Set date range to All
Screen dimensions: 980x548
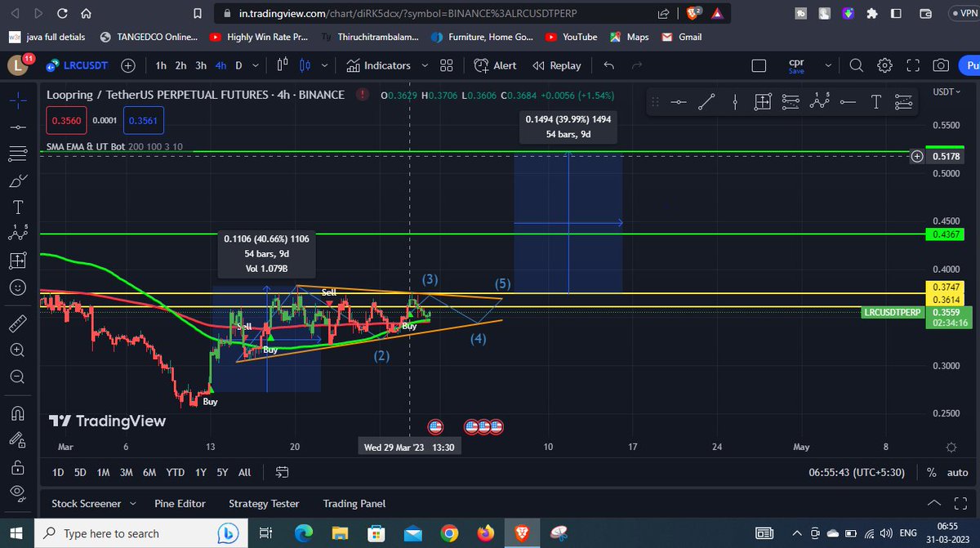point(244,472)
